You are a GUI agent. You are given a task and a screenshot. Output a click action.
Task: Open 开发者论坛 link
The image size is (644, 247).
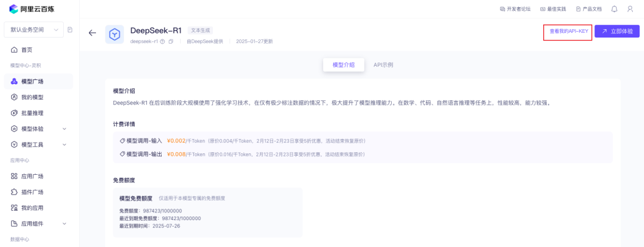coord(515,8)
